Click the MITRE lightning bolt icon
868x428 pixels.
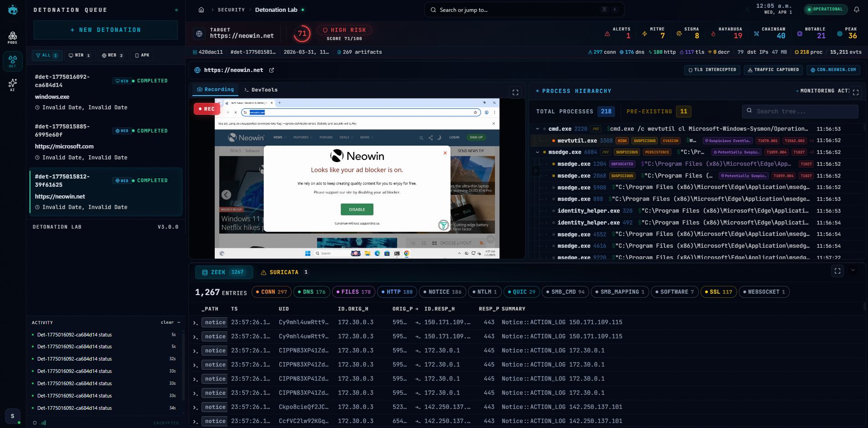[645, 34]
